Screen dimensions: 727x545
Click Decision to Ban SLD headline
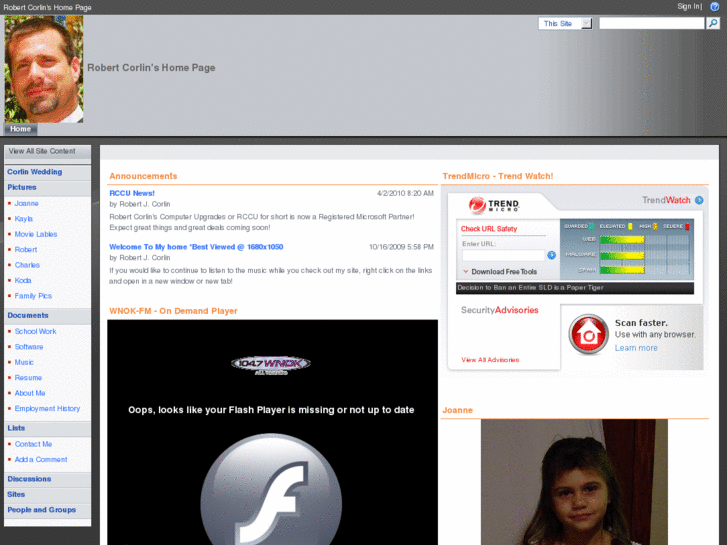[x=530, y=288]
